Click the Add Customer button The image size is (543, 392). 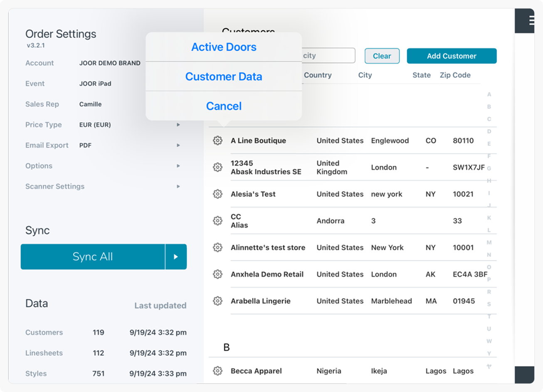coord(452,56)
